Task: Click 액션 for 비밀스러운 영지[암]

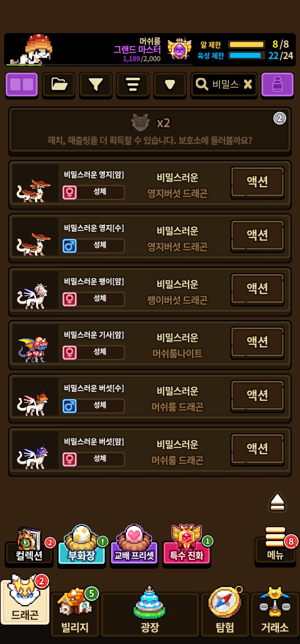Action: (257, 182)
